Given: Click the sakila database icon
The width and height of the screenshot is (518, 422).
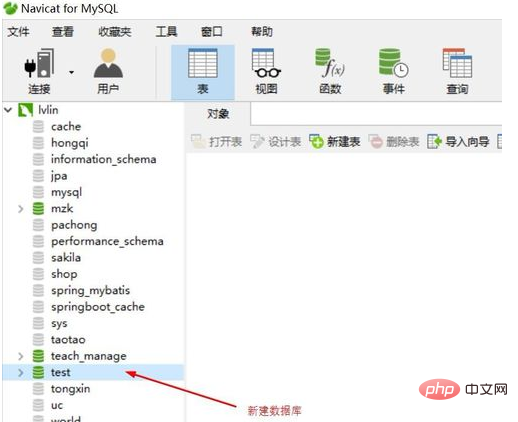Looking at the screenshot, I should (x=38, y=258).
